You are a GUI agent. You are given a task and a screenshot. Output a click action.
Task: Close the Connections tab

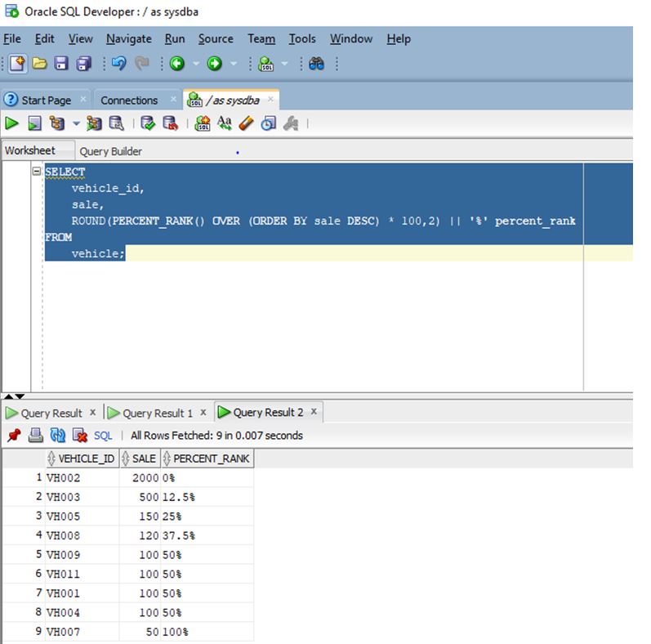[x=173, y=99]
